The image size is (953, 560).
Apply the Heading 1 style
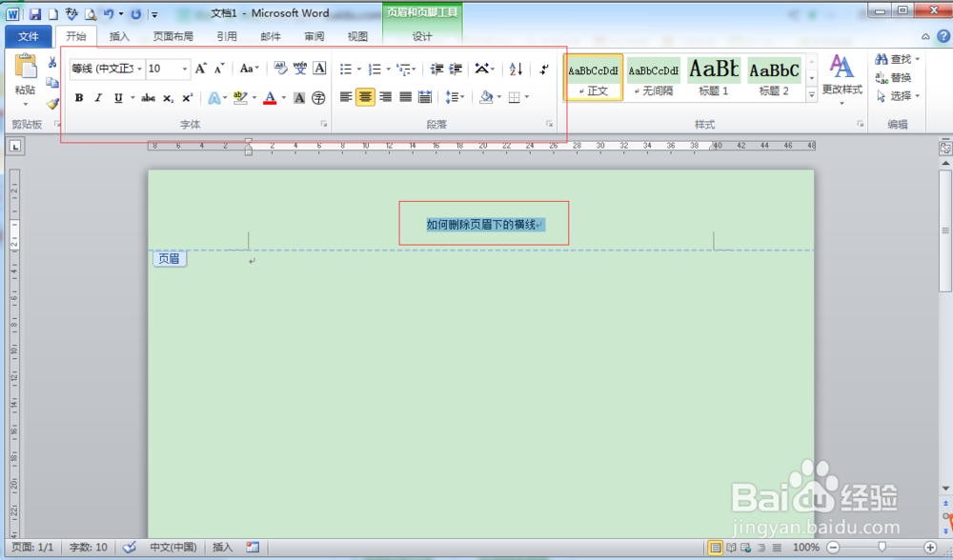(714, 77)
